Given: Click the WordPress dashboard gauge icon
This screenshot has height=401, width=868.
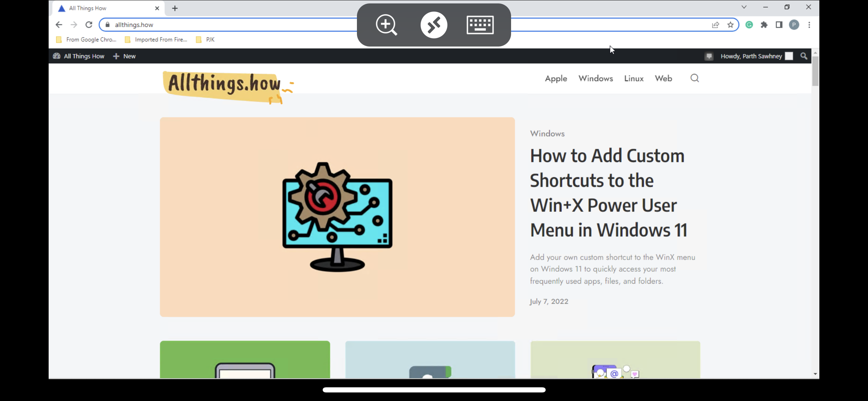Looking at the screenshot, I should (x=57, y=56).
